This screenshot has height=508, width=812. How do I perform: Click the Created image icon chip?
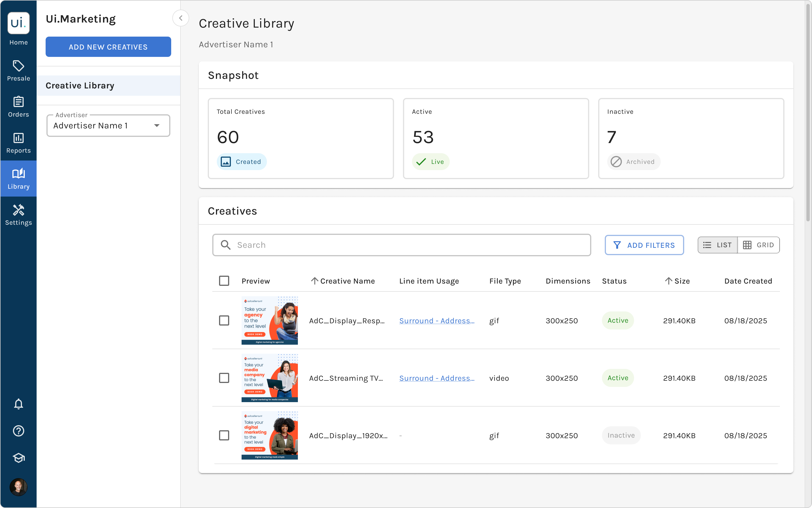coord(242,162)
